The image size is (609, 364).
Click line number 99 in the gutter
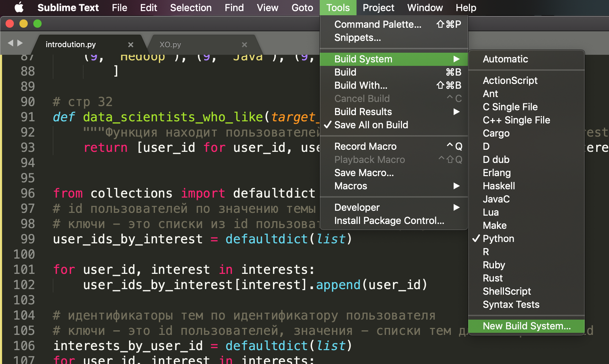[x=28, y=239]
